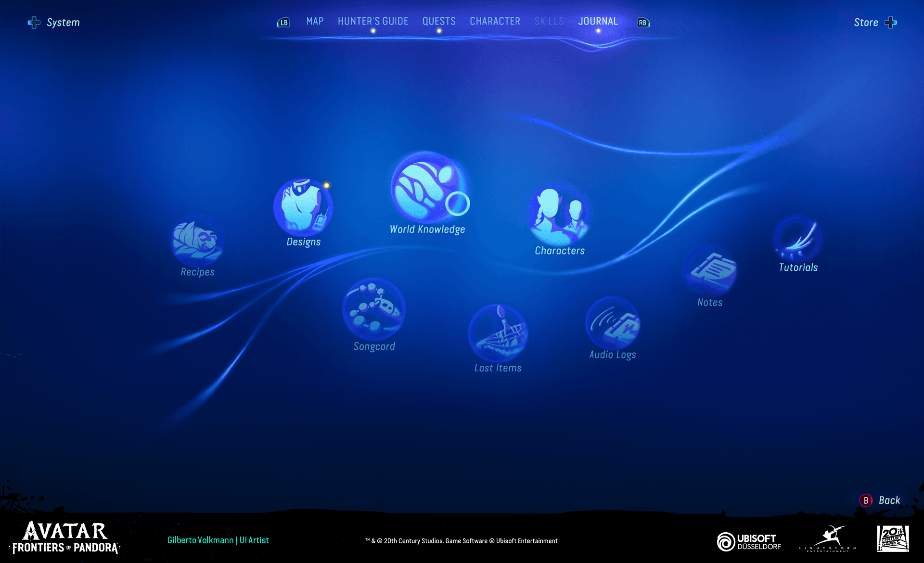Click the RB bumper navigation icon
The height and width of the screenshot is (563, 924).
coord(643,23)
